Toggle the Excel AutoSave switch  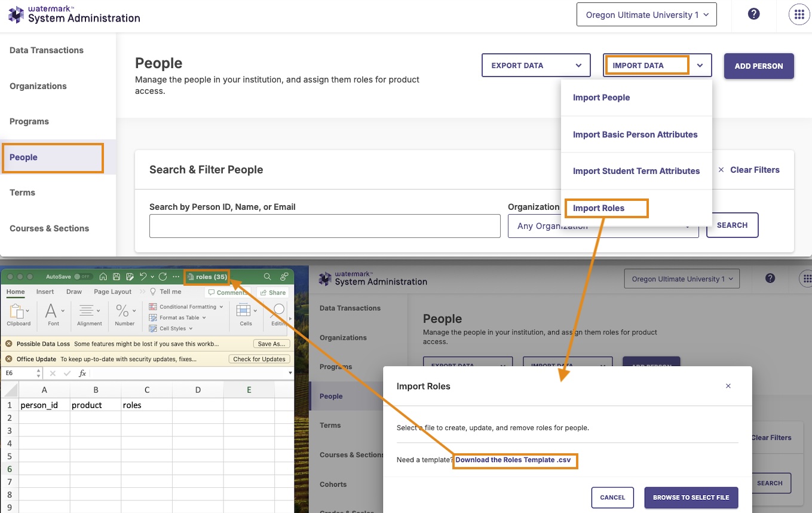click(83, 277)
